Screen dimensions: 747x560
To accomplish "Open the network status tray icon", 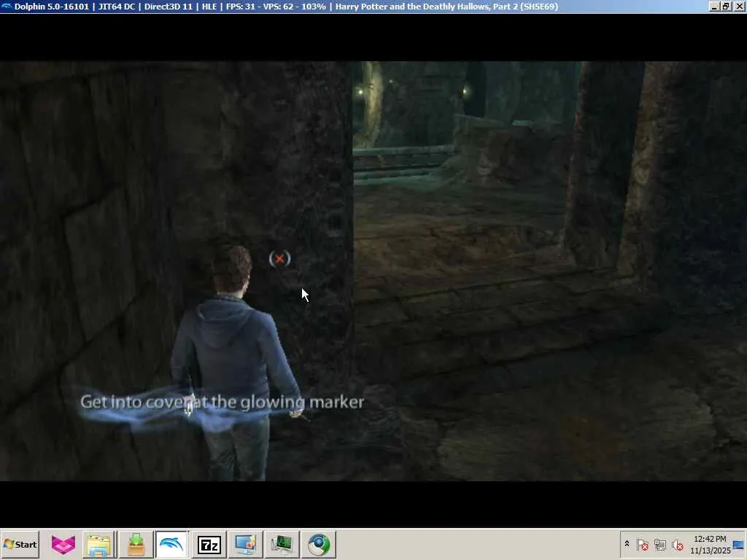I will point(659,545).
